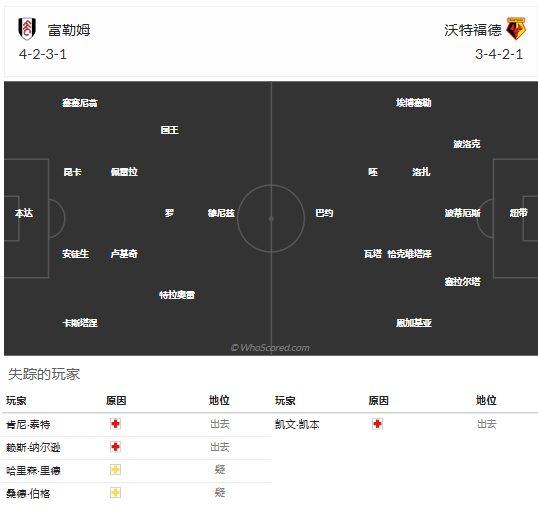This screenshot has width=538, height=520.
Task: Select player 波洛克 on Watford's side
Action: click(467, 144)
